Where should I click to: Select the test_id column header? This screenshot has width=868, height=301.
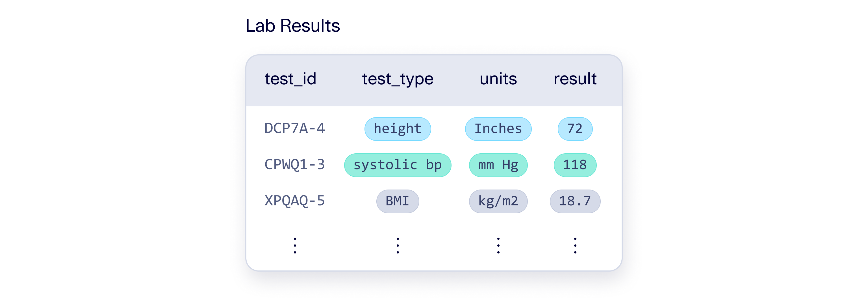pyautogui.click(x=290, y=79)
